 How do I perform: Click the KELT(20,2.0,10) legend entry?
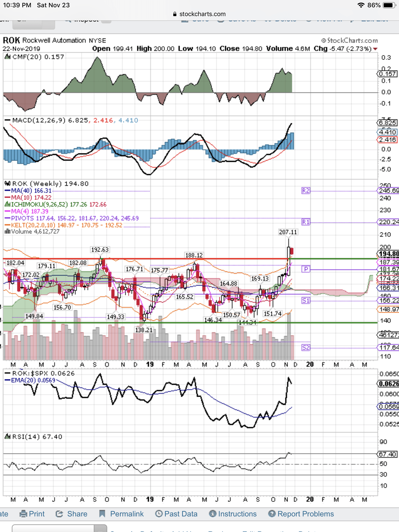tap(63, 225)
